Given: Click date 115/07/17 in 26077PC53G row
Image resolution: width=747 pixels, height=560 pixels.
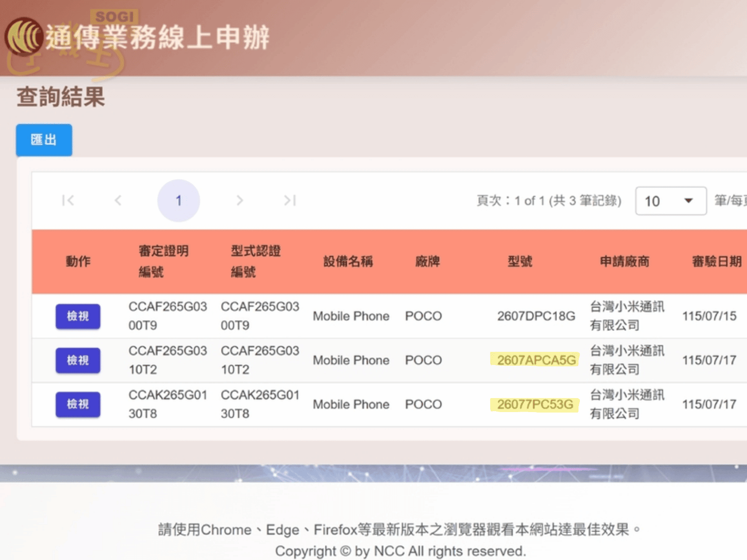Looking at the screenshot, I should click(x=709, y=404).
